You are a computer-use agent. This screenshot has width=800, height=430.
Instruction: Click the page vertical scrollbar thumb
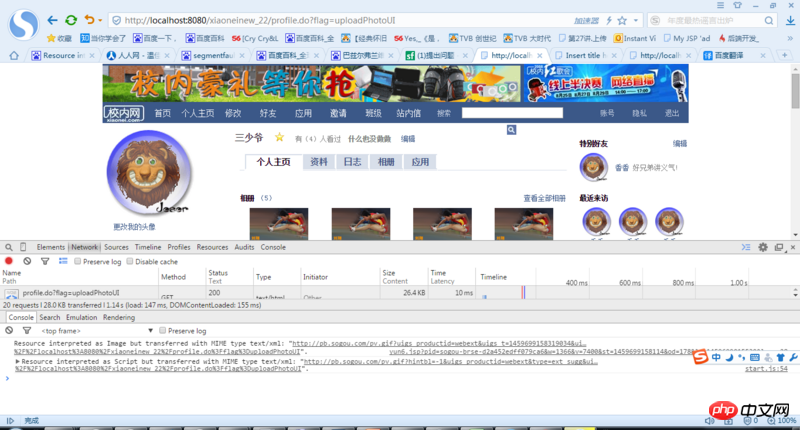[x=795, y=91]
